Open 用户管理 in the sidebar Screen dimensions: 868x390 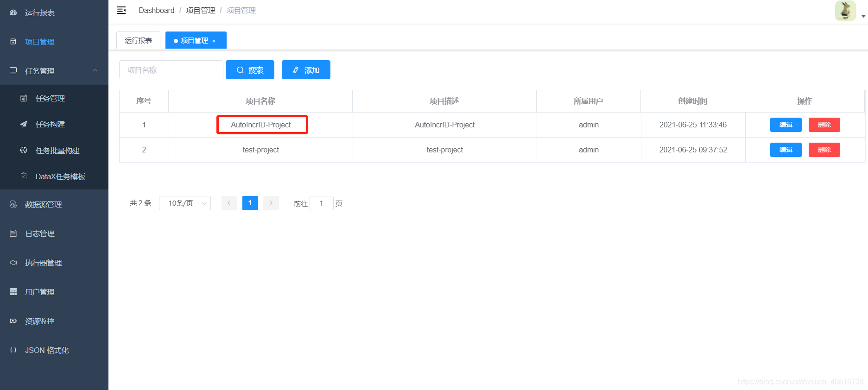pos(40,292)
